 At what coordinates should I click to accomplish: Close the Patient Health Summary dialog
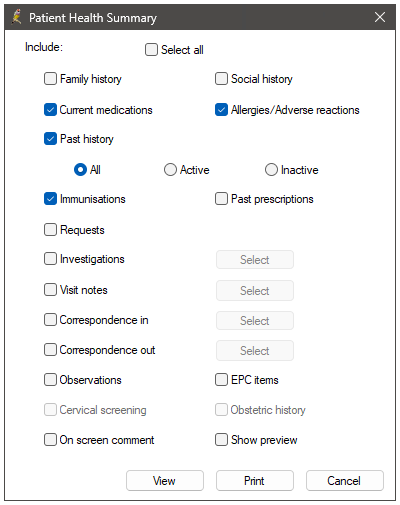click(380, 17)
